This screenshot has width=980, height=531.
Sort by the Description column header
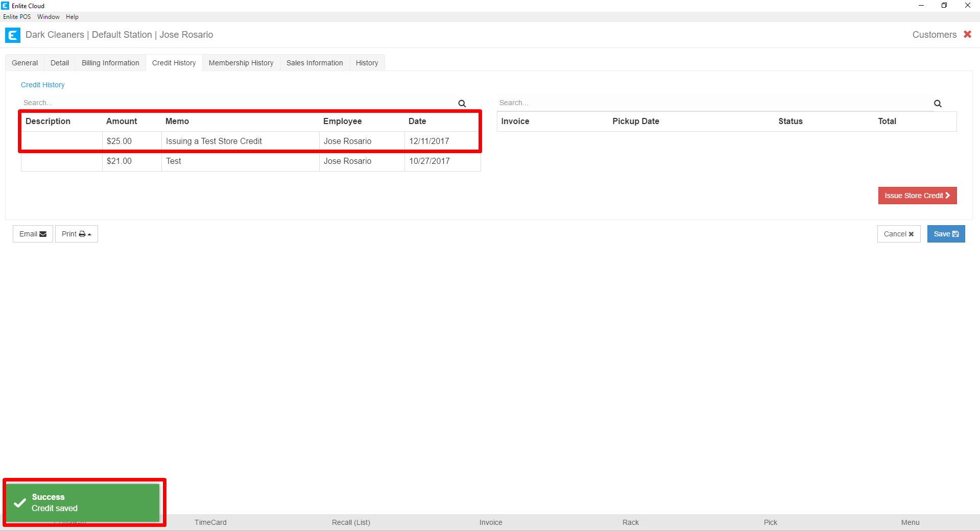coord(48,121)
